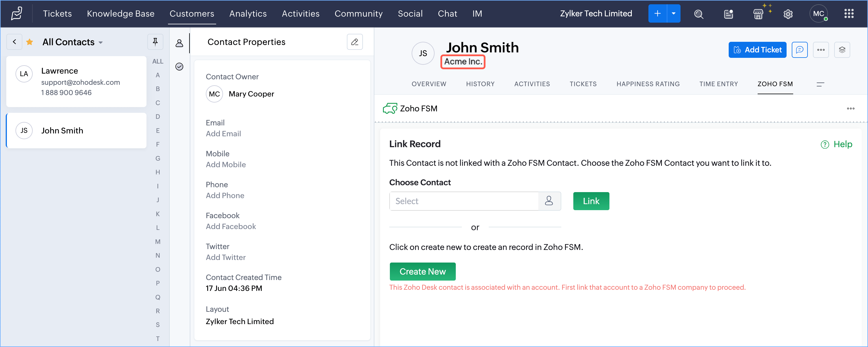The height and width of the screenshot is (347, 868).
Task: Open the global search magnifier icon
Action: [x=699, y=14]
